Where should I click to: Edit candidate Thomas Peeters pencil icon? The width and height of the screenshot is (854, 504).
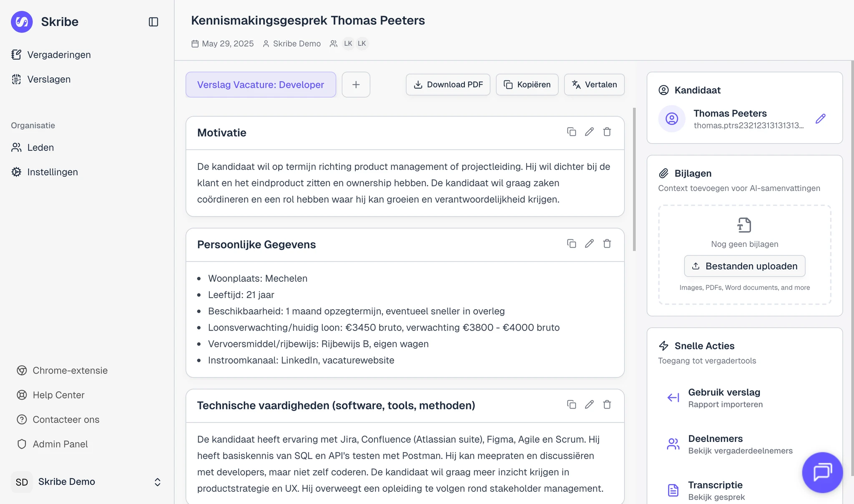click(x=820, y=119)
